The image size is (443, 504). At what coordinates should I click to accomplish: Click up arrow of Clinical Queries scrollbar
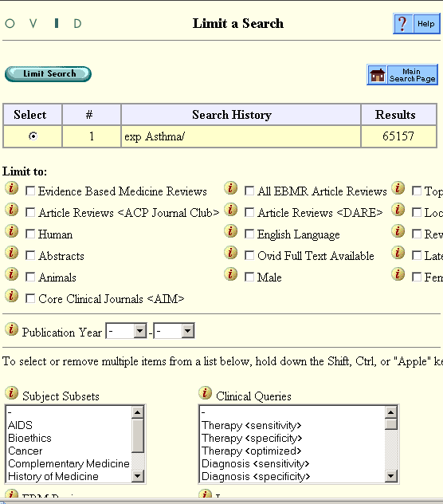coord(390,412)
